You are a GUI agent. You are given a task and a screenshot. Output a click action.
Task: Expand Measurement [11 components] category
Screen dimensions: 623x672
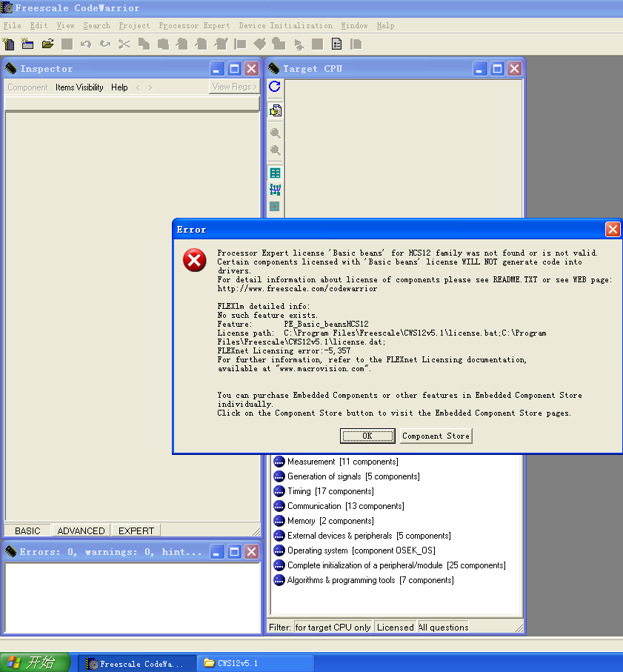point(336,462)
